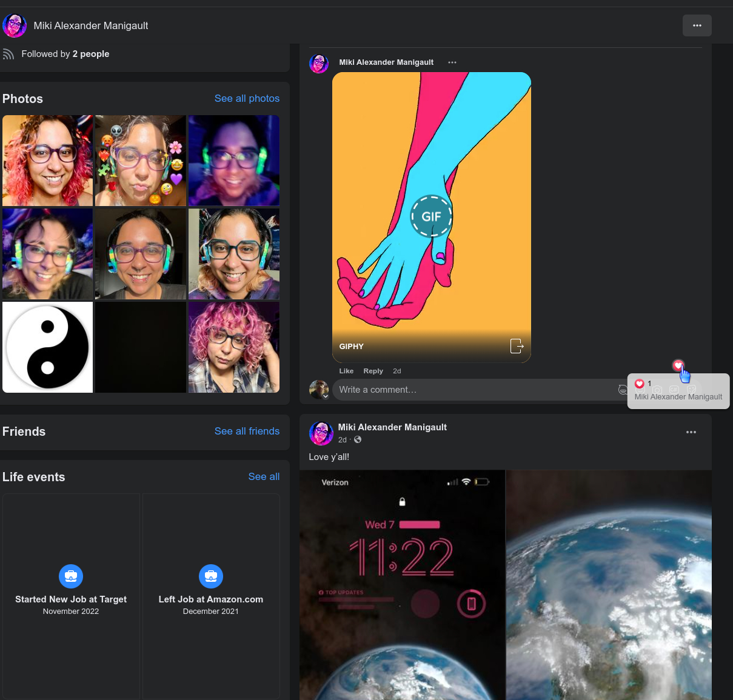Play the GIPHY GIF in the comment
Viewport: 733px width, 700px height.
[431, 216]
